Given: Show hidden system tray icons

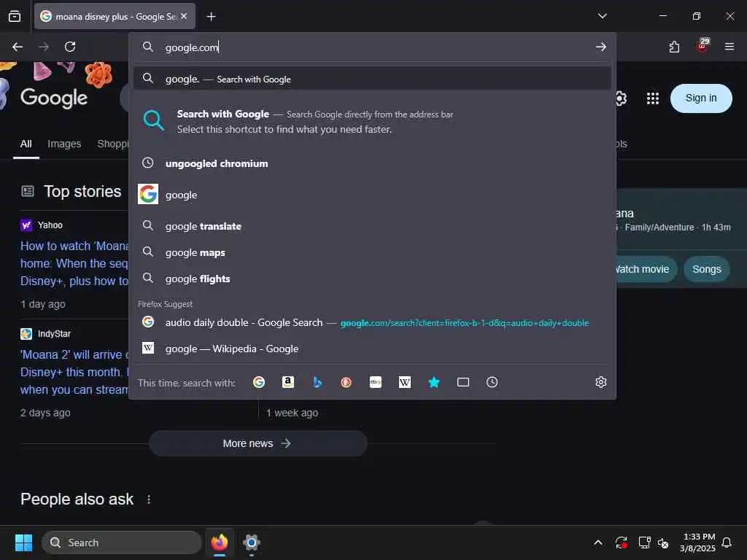Looking at the screenshot, I should (598, 542).
